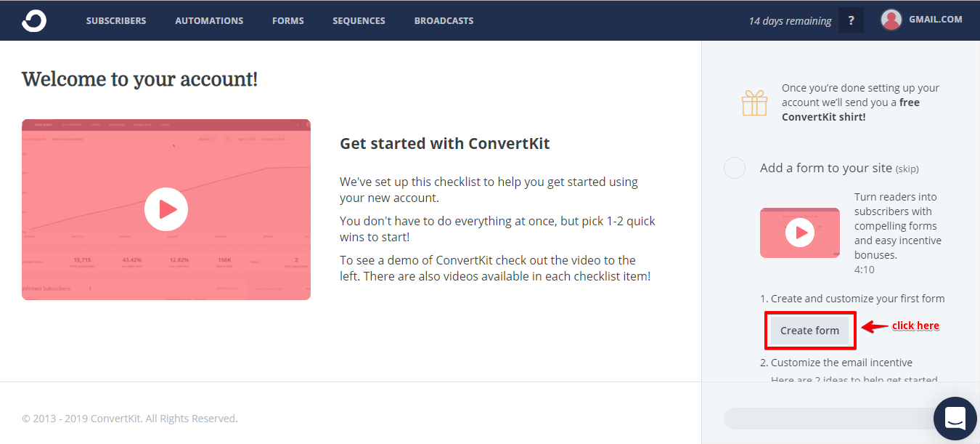Go to the Broadcasts page
980x444 pixels.
[x=444, y=20]
